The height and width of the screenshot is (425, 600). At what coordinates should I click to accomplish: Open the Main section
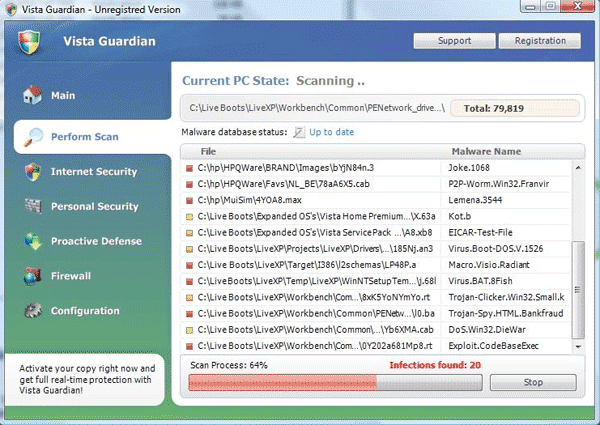point(64,97)
